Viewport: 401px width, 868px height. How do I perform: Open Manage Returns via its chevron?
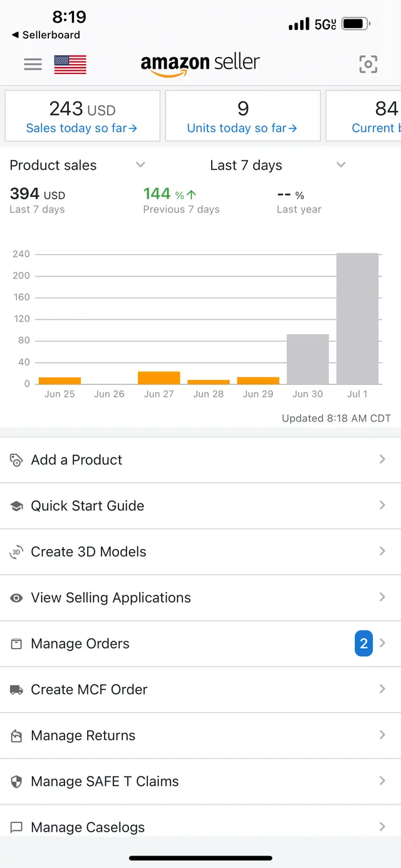coord(382,735)
